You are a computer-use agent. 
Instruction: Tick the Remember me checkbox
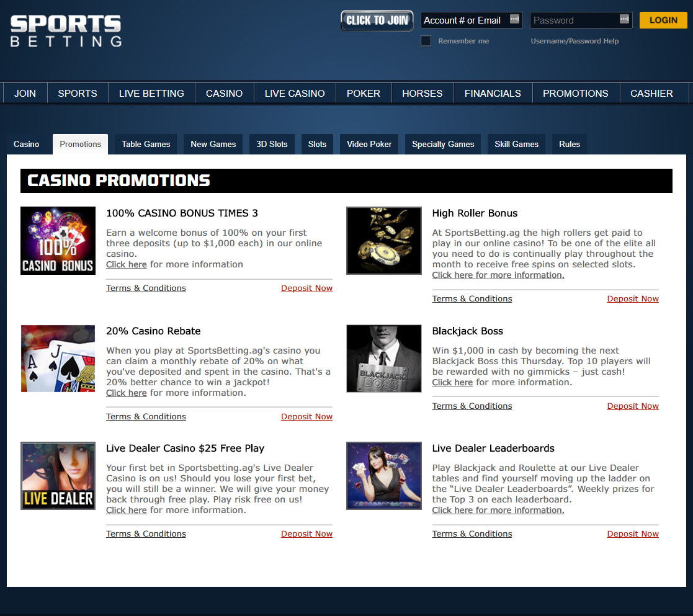(426, 41)
